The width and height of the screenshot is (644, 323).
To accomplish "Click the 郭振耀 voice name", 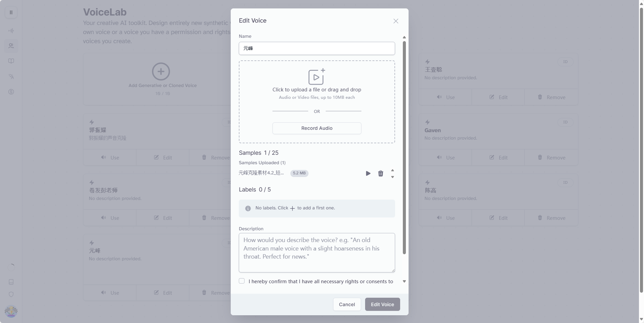I will (x=98, y=130).
